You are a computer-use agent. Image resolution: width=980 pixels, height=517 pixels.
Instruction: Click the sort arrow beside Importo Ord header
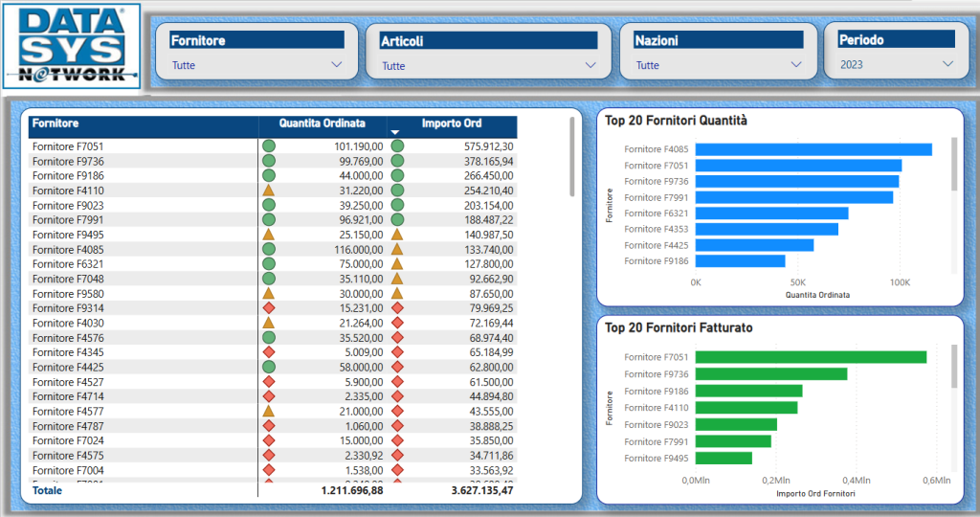[x=394, y=132]
